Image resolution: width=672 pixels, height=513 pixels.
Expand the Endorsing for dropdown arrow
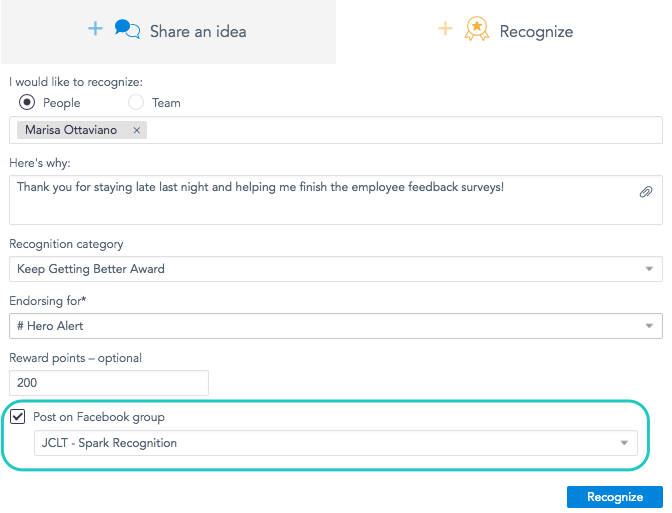pyautogui.click(x=649, y=326)
